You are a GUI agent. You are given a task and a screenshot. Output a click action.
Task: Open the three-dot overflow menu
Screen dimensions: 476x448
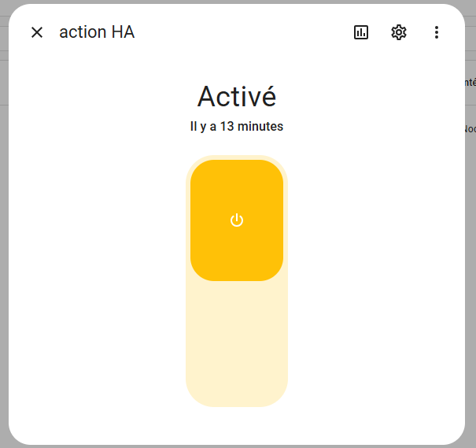pyautogui.click(x=437, y=32)
